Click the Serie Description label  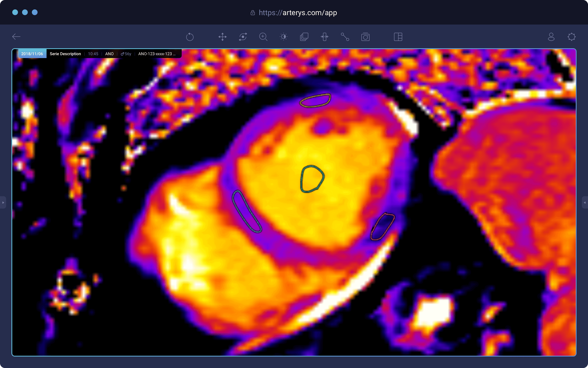[x=65, y=54]
